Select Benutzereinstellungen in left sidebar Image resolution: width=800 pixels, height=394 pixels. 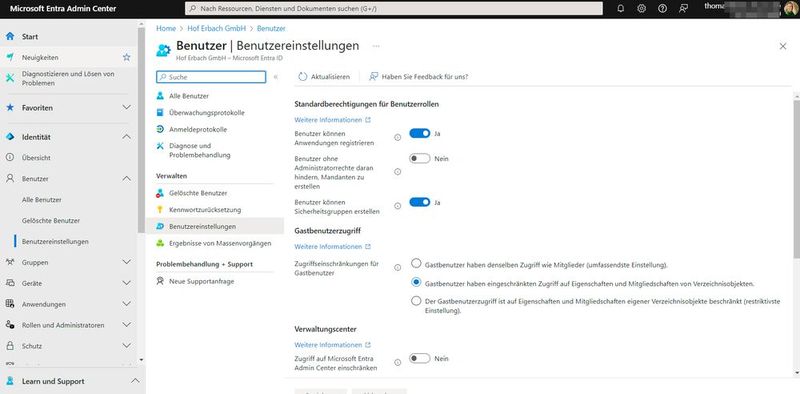55,242
